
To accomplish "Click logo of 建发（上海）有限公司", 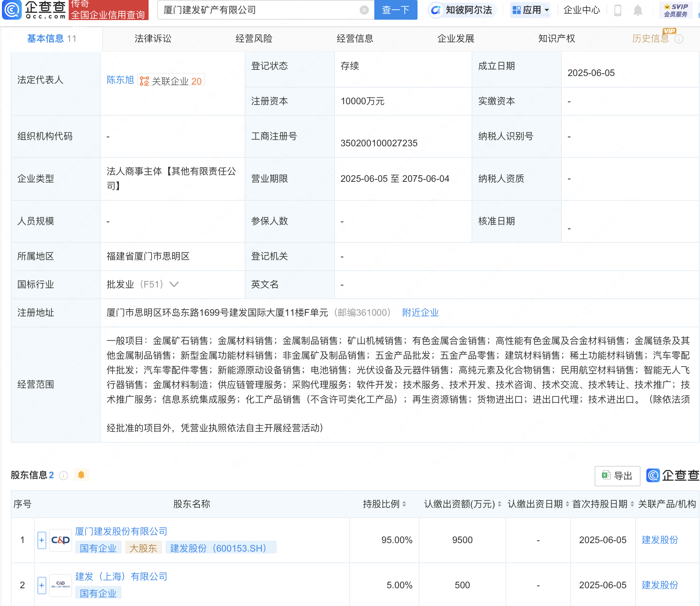I will tap(61, 586).
